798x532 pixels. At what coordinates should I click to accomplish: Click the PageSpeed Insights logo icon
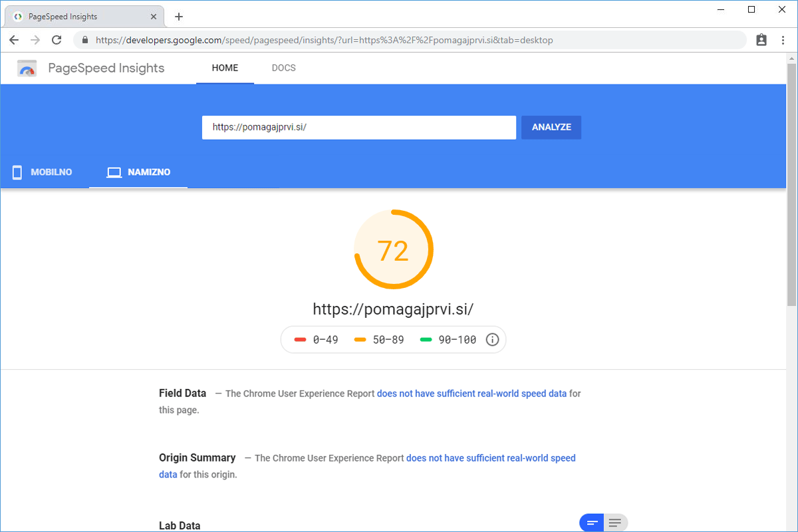coord(27,68)
